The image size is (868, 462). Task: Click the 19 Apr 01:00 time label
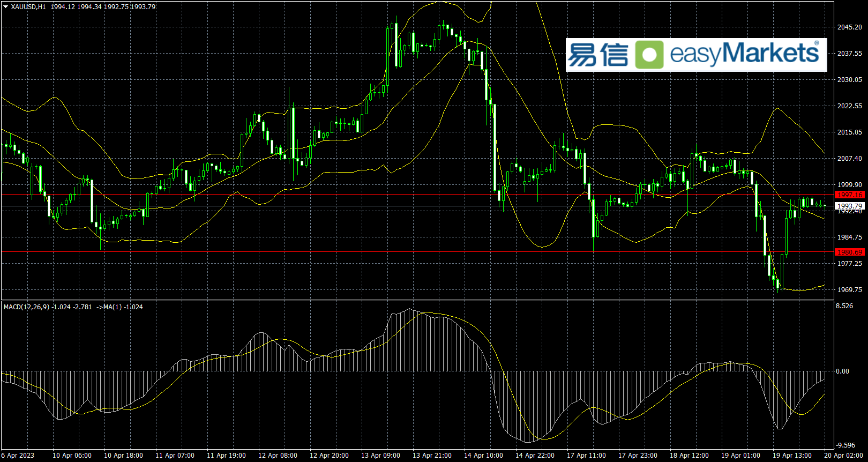tap(740, 456)
